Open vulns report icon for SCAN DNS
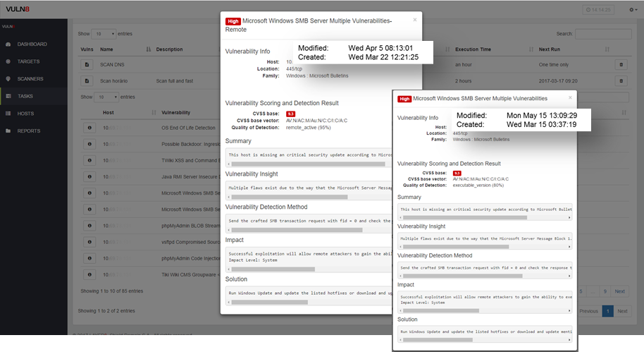This screenshot has width=644, height=352. [87, 65]
